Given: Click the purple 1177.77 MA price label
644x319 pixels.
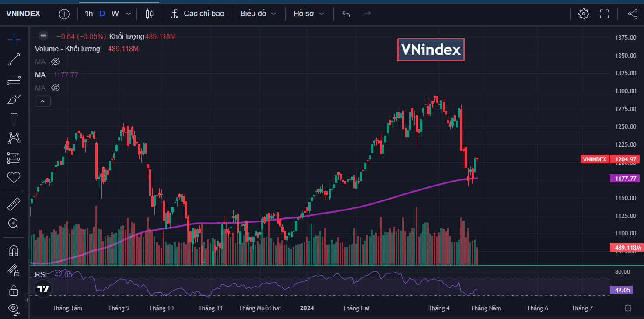Looking at the screenshot, I should [x=624, y=179].
